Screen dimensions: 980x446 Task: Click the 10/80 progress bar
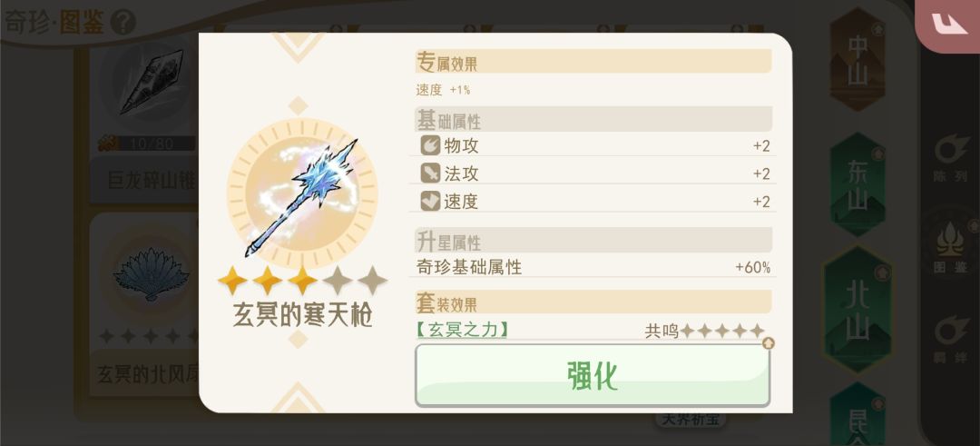[150, 144]
